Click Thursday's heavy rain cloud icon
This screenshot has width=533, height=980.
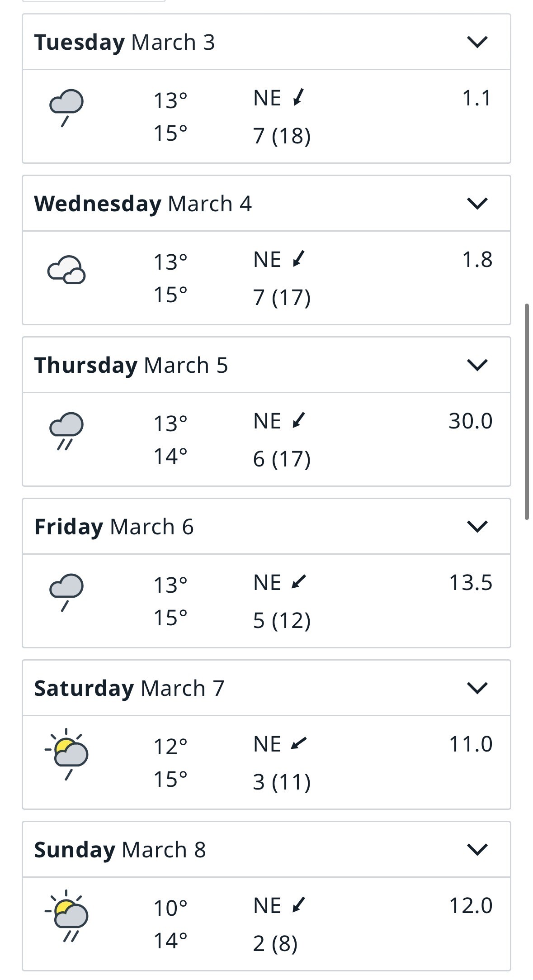tap(66, 431)
